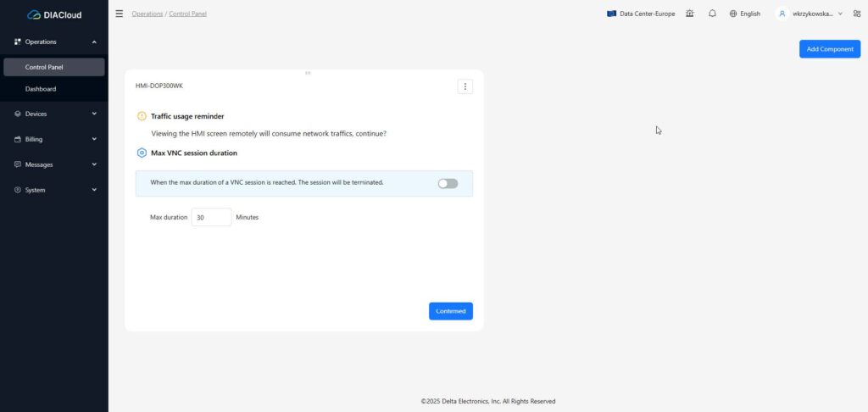Expand the Devices menu section
Image resolution: width=868 pixels, height=412 pixels.
(94, 114)
